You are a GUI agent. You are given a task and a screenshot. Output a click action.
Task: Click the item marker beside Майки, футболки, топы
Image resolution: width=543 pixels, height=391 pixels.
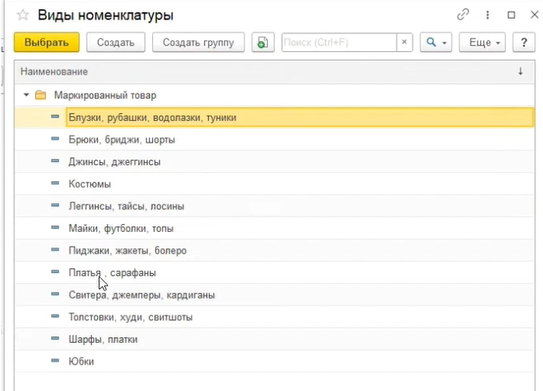[55, 228]
